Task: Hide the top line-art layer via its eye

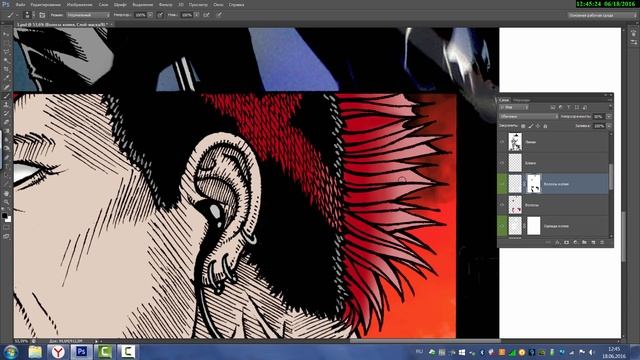Action: coord(502,142)
